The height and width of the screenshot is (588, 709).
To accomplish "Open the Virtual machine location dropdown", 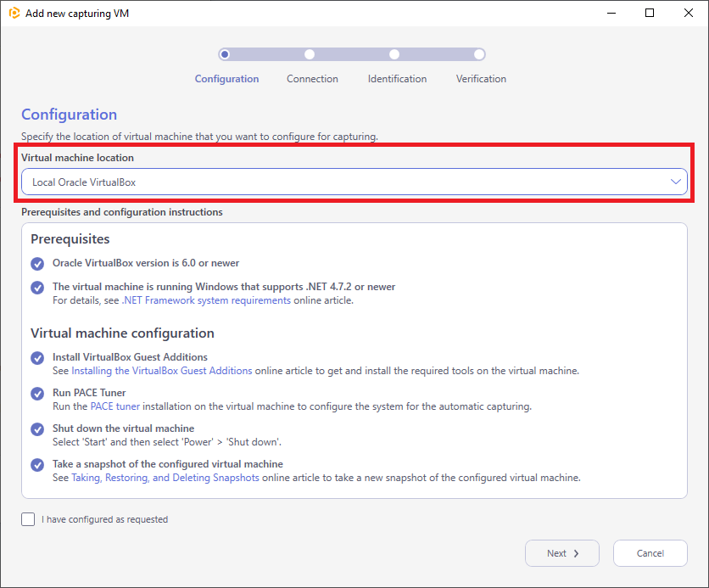I will [x=354, y=182].
